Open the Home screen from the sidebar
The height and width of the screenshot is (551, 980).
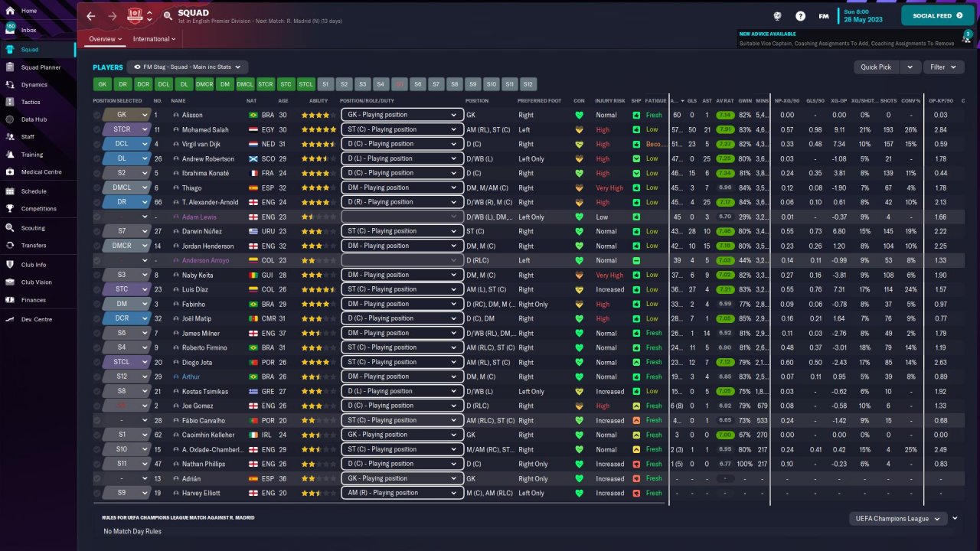pyautogui.click(x=29, y=11)
